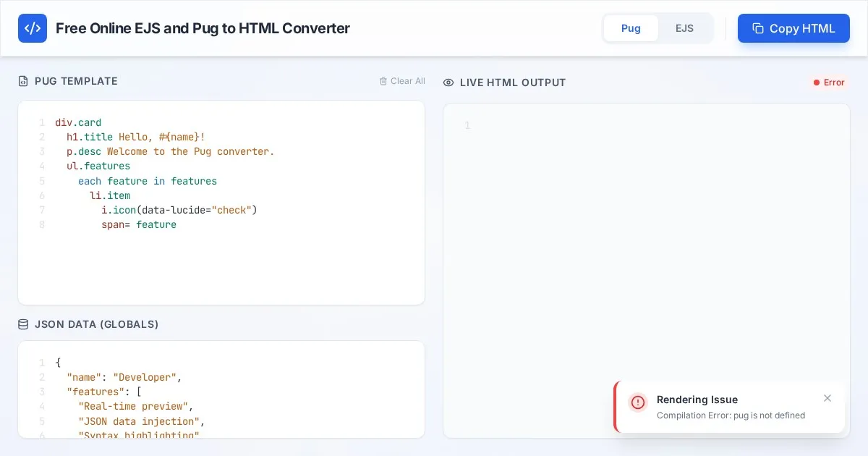Image resolution: width=868 pixels, height=456 pixels.
Task: Click the red alert icon in notification
Action: tap(637, 402)
